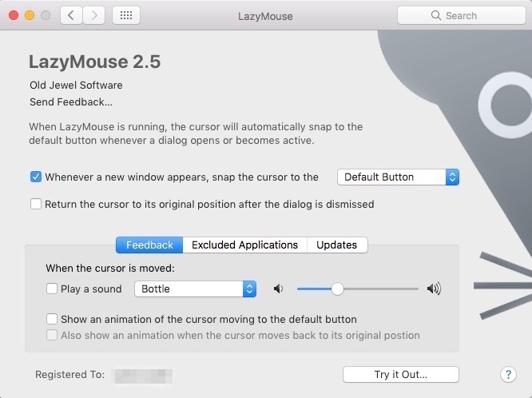Screen dimensions: 532x398
Task: Toggle animation when cursor moves back checkbox
Action: 52,335
